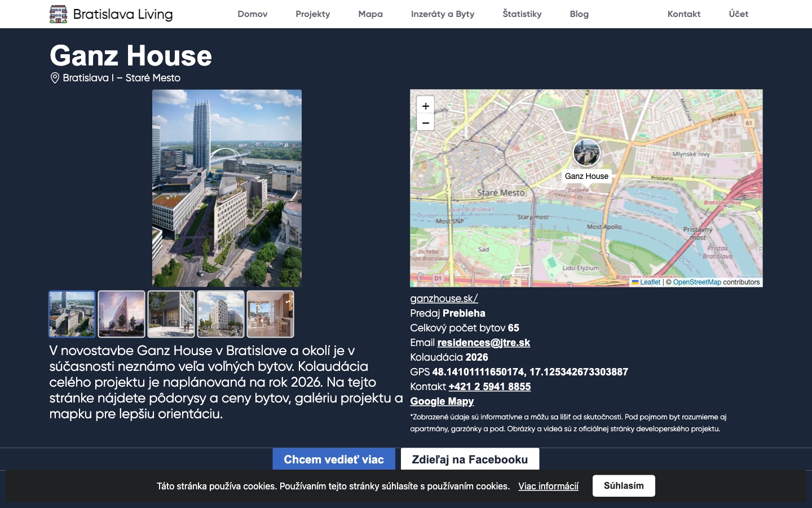812x508 pixels.
Task: Click the Bratislava Living building logo icon
Action: click(59, 14)
